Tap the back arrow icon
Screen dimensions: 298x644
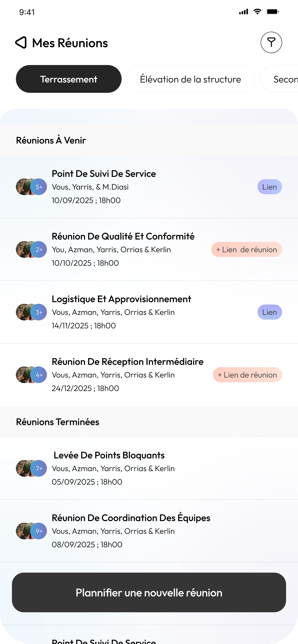tap(21, 43)
